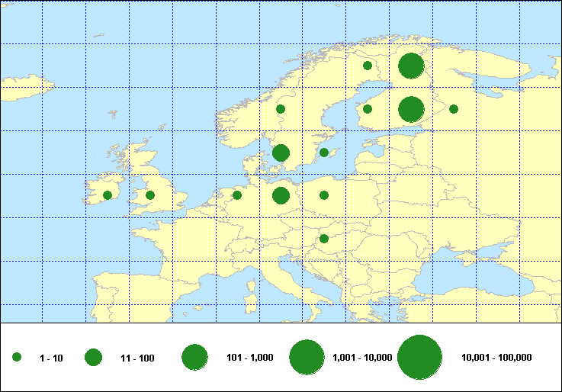Image resolution: width=562 pixels, height=392 pixels.
Task: Select the large green circle in northern Lapland
Action: [x=411, y=66]
